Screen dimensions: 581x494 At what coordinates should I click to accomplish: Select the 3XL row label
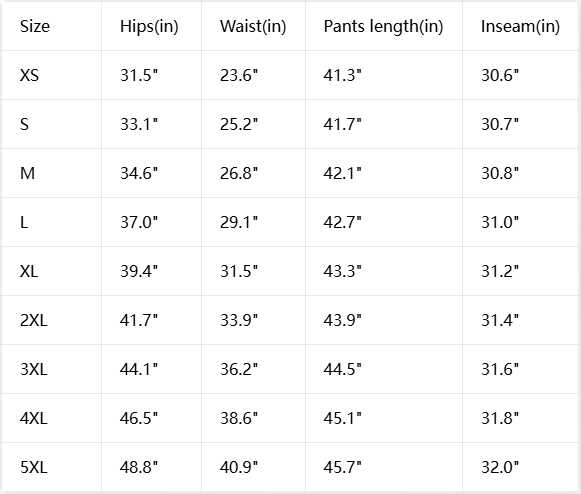coord(34,369)
